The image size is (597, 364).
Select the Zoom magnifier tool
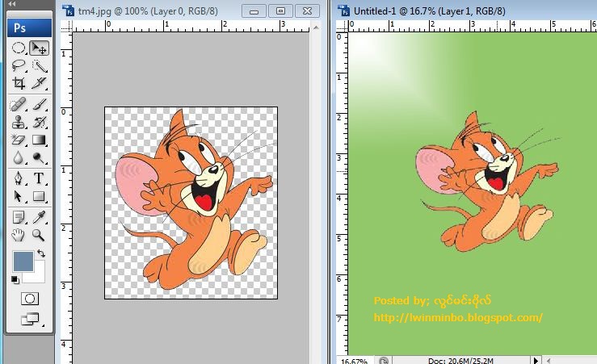point(39,235)
